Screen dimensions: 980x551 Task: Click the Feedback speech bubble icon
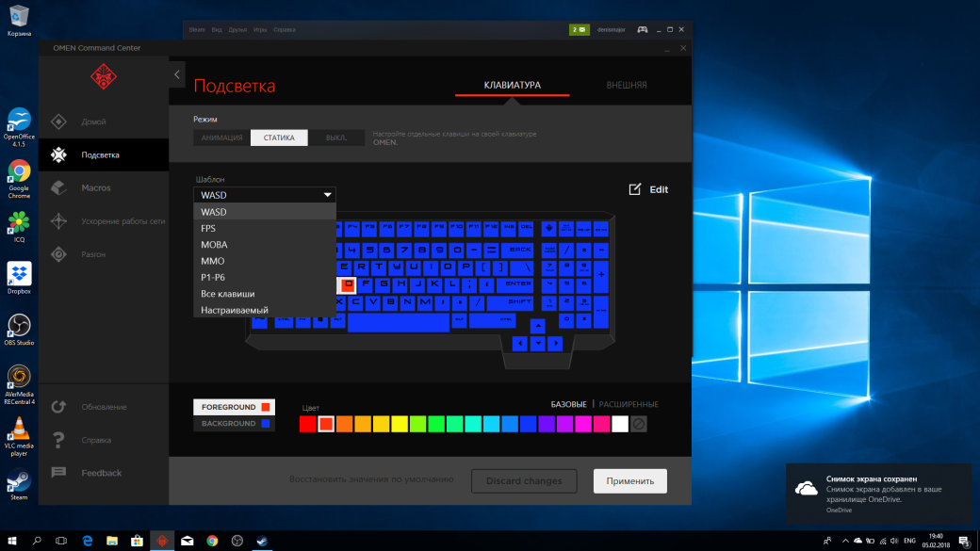click(58, 473)
